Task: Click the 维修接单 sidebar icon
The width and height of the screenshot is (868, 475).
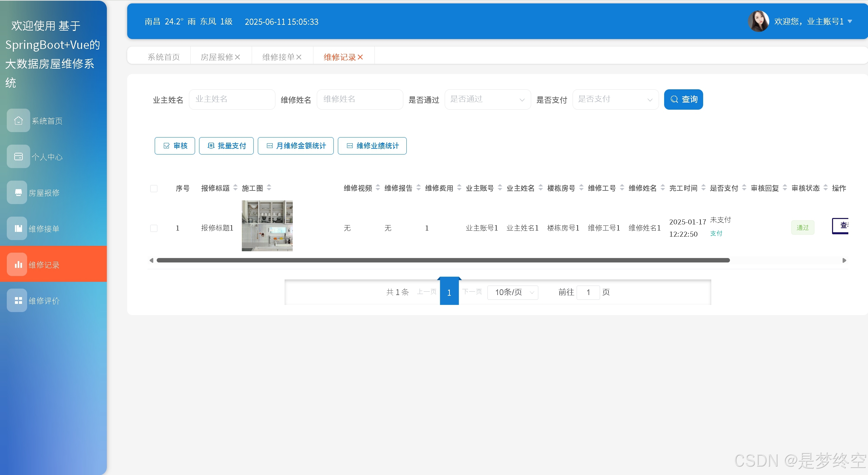Action: 18,229
